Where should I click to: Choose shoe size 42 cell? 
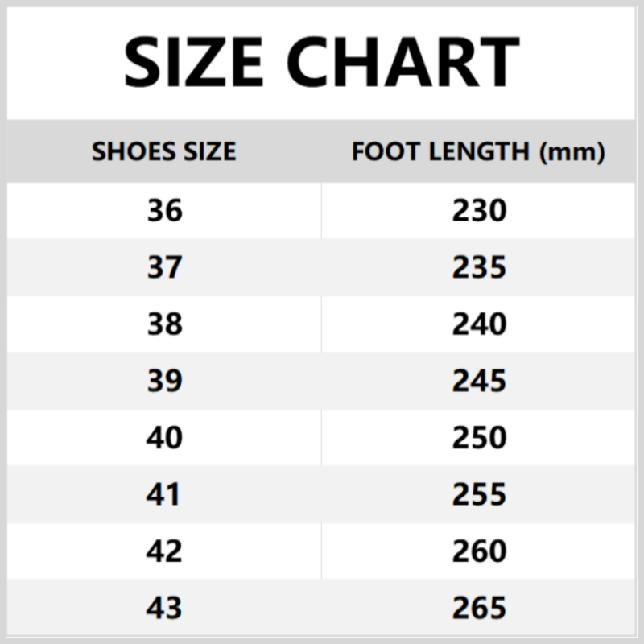[x=164, y=551]
